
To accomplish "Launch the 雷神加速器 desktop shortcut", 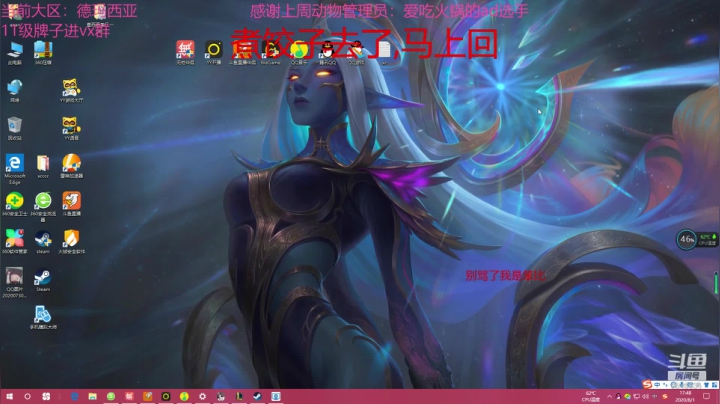I will pos(71,166).
